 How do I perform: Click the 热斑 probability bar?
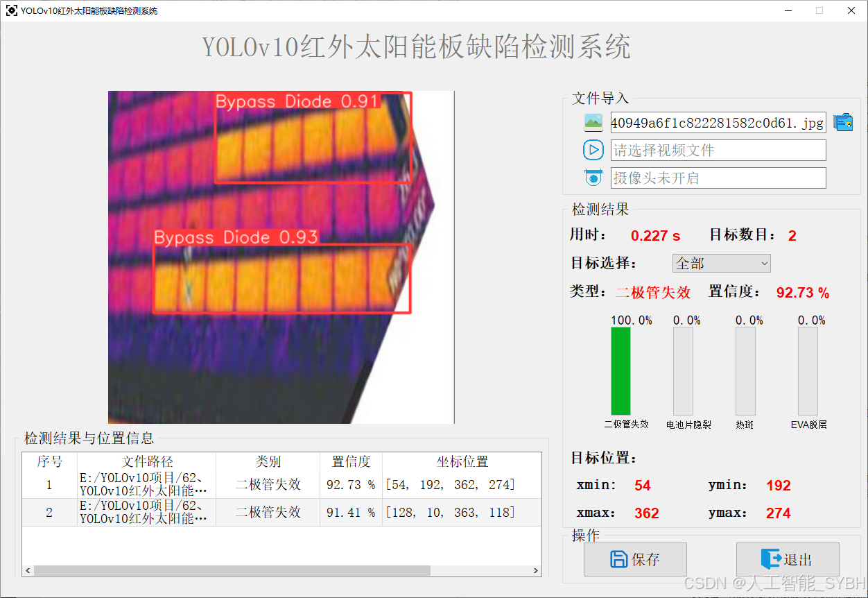(745, 371)
